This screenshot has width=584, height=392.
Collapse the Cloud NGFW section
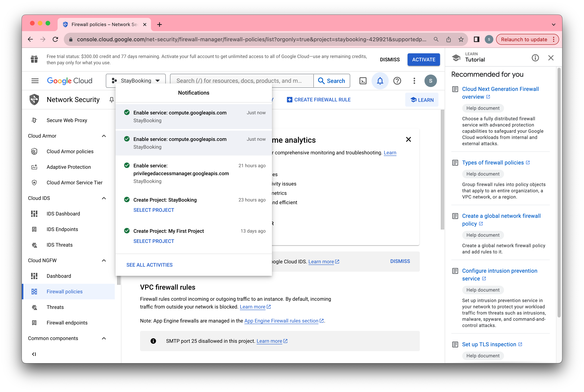point(104,260)
